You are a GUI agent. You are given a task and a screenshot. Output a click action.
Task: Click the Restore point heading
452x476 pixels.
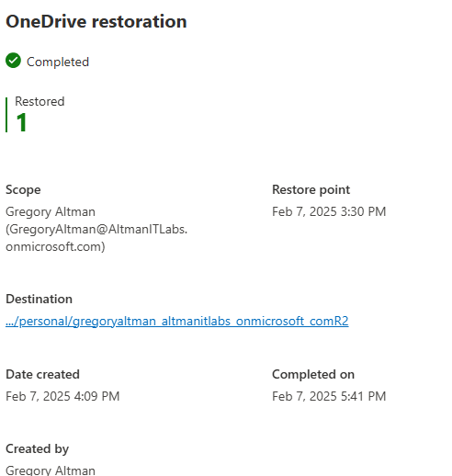311,189
